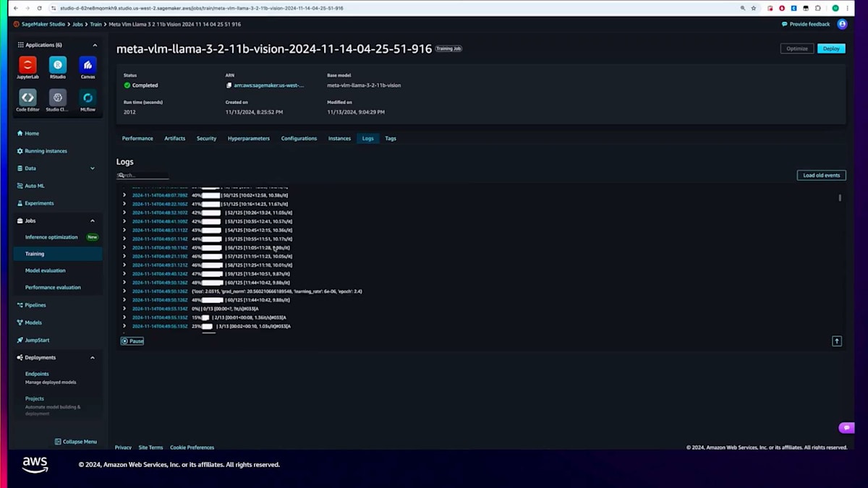The width and height of the screenshot is (868, 488).
Task: Reload the page with browser refresh icon
Action: click(x=41, y=8)
